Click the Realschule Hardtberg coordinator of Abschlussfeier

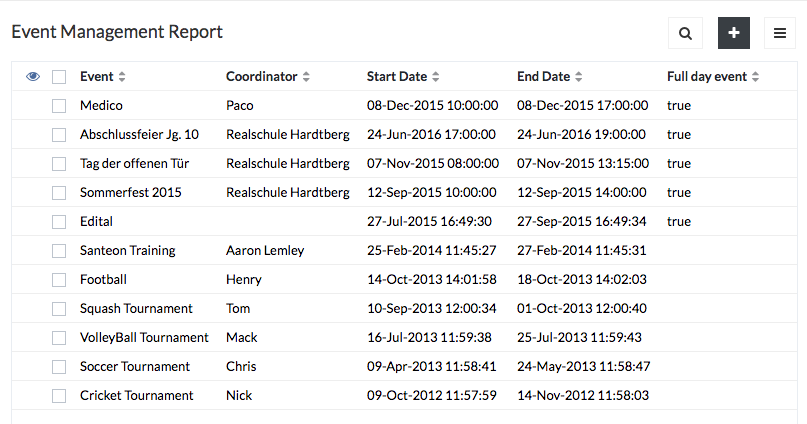tap(288, 135)
